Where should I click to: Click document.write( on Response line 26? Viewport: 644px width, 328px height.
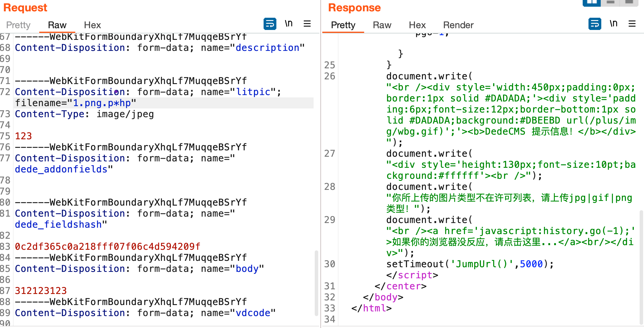pyautogui.click(x=430, y=76)
